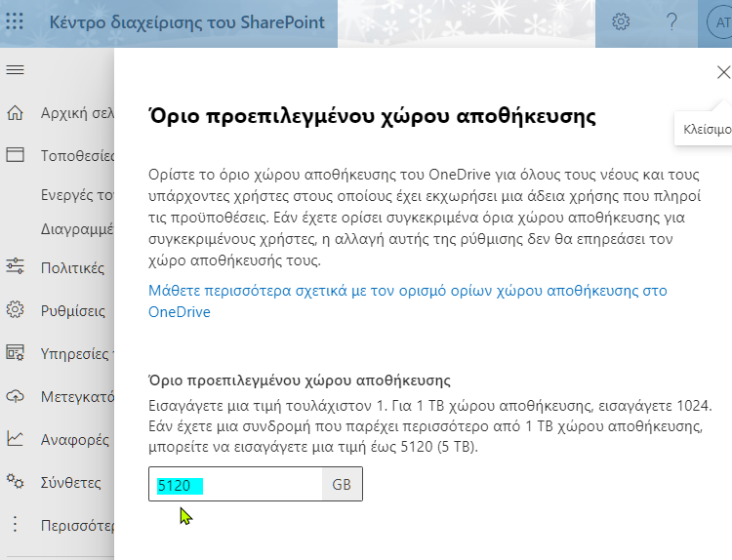Screen dimensions: 732x560
Task: Open Τοποθεσίες navigation item
Action: pos(77,155)
